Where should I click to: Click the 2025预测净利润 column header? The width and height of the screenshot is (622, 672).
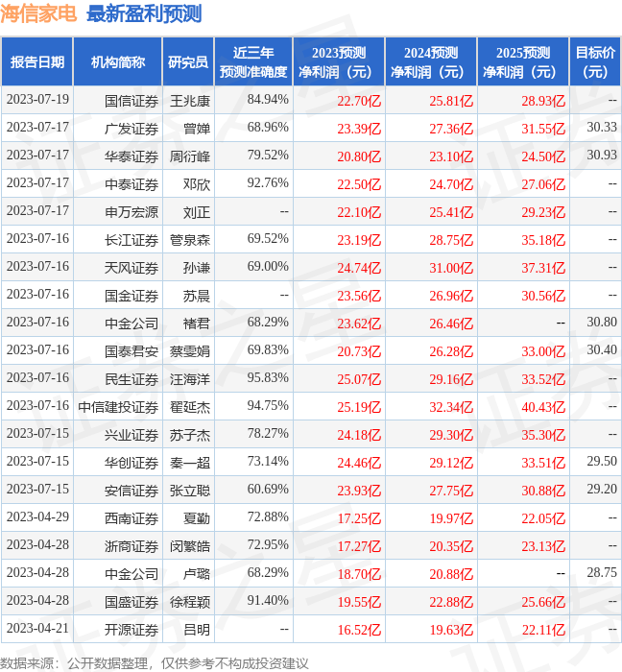[x=523, y=62]
